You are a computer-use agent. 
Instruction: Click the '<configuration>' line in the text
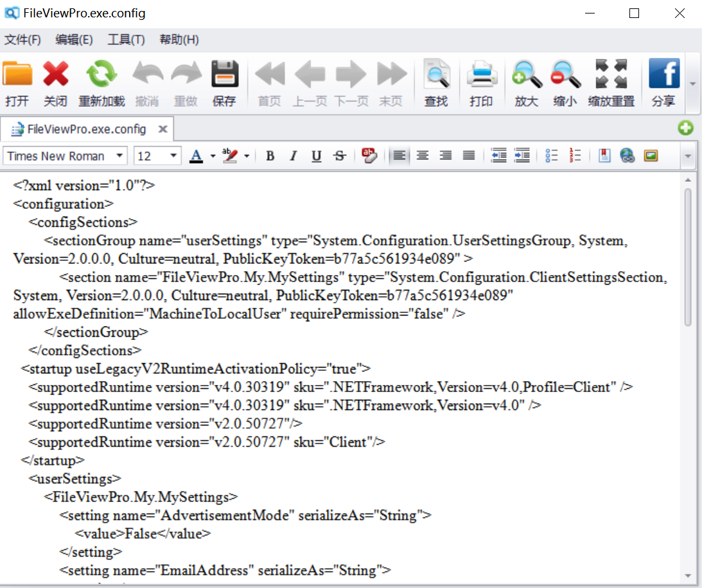click(63, 204)
